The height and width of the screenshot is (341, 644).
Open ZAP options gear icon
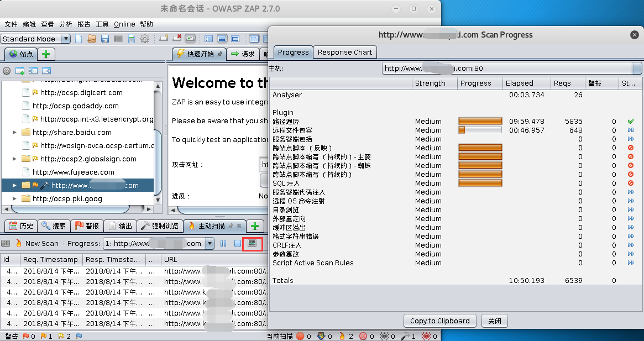[145, 39]
